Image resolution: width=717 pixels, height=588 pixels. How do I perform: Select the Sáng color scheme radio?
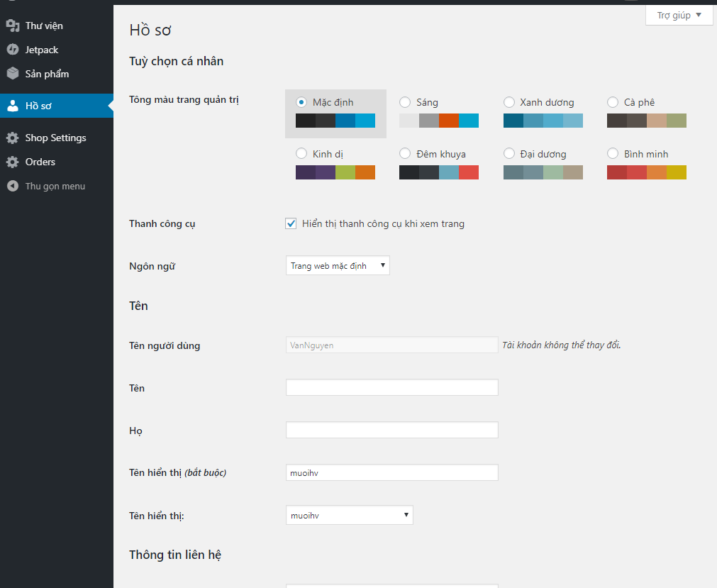click(x=405, y=102)
